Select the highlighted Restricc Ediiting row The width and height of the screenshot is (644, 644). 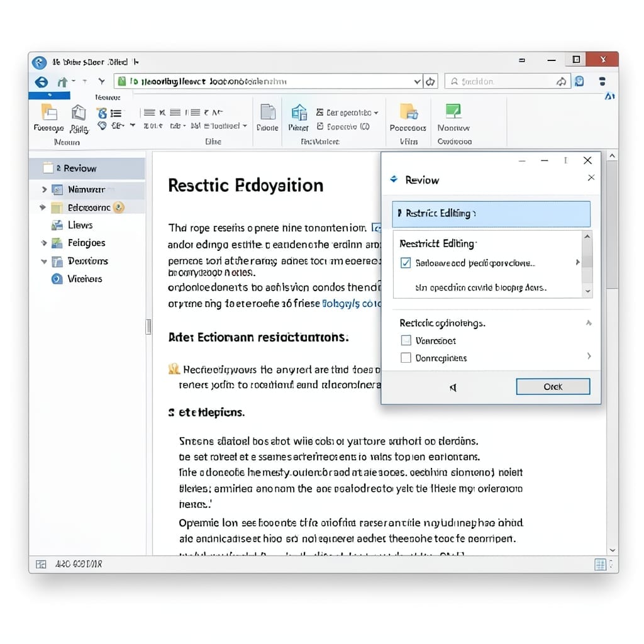491,214
